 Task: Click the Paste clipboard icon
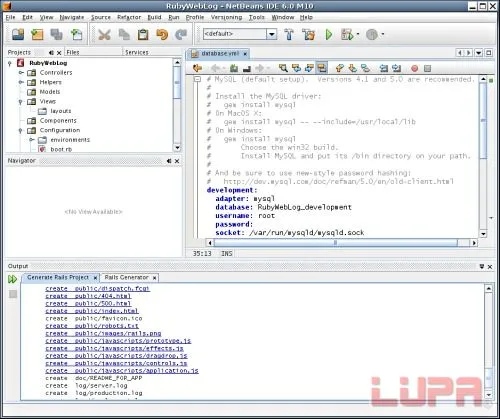tap(143, 34)
